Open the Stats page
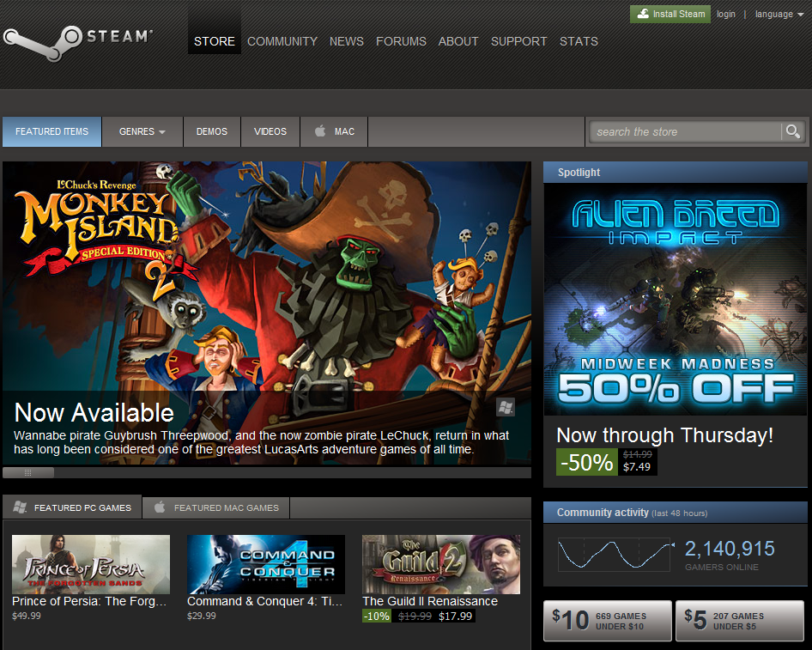This screenshot has height=650, width=812. pyautogui.click(x=579, y=41)
